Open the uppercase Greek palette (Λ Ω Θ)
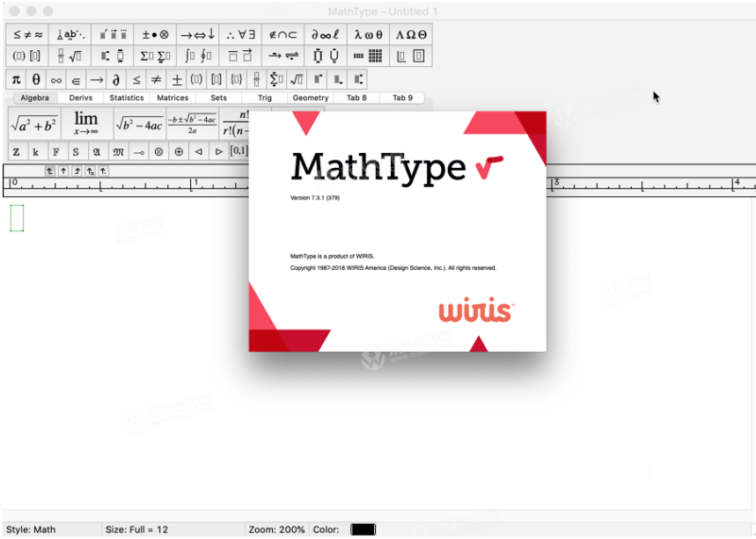Image resolution: width=756 pixels, height=539 pixels. [x=411, y=34]
